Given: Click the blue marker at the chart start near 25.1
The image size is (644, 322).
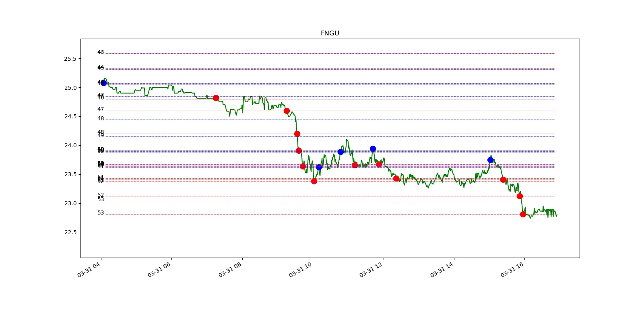Looking at the screenshot, I should coord(103,83).
